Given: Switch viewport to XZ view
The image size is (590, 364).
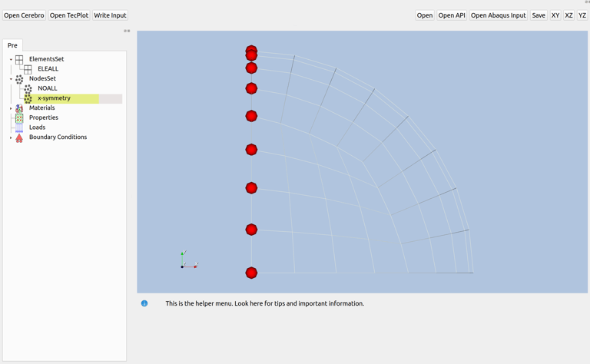Looking at the screenshot, I should [x=569, y=15].
